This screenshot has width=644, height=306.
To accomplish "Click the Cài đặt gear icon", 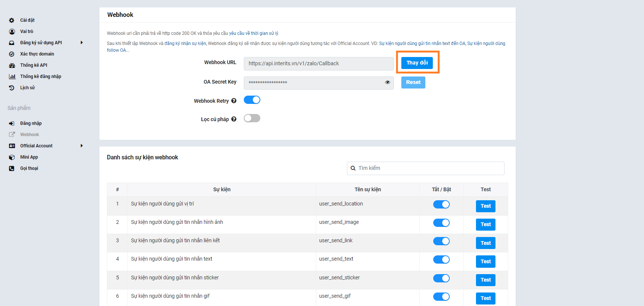I will (12, 20).
